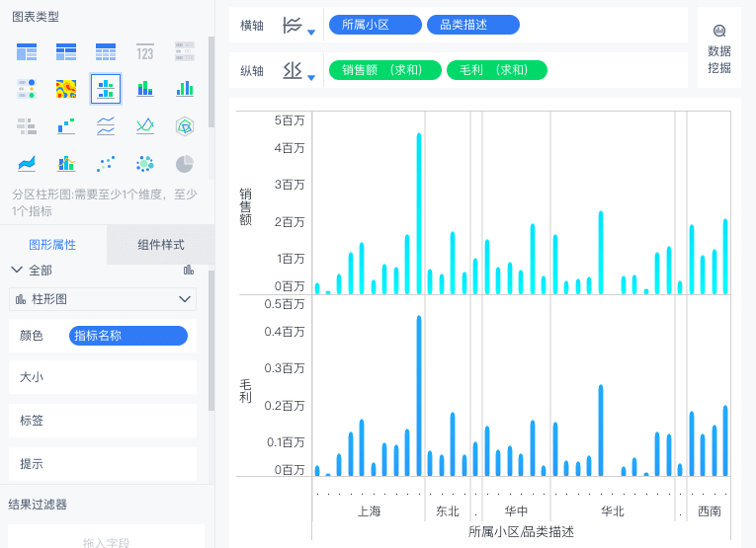The height and width of the screenshot is (548, 756).
Task: Select the packed bubble chart type
Action: [x=145, y=164]
